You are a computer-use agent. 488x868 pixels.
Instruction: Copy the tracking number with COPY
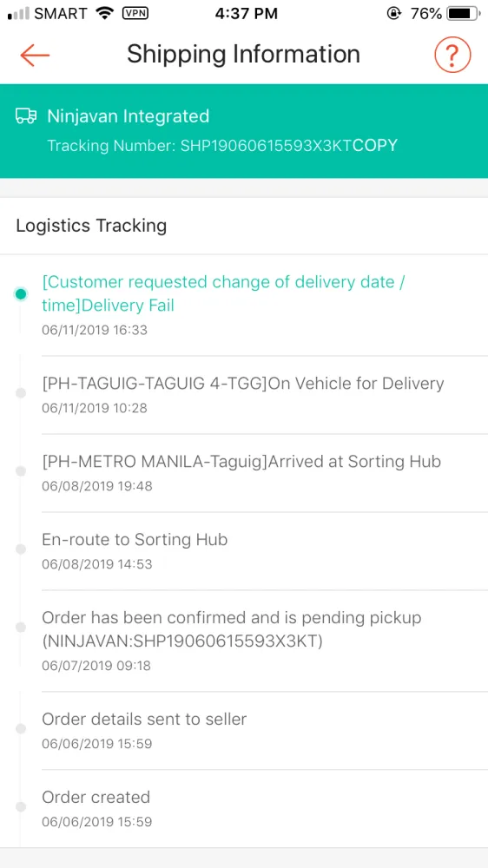375,146
